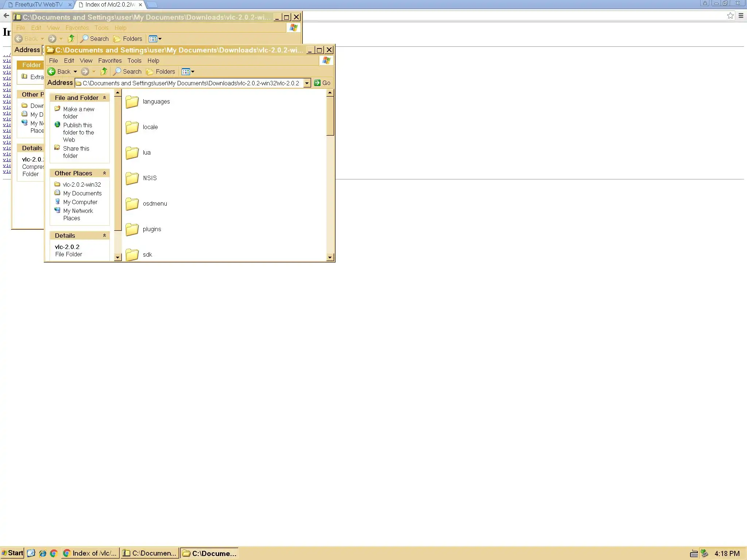This screenshot has height=560, width=747.
Task: Click the Search toolbar button in front window
Action: [x=127, y=71]
